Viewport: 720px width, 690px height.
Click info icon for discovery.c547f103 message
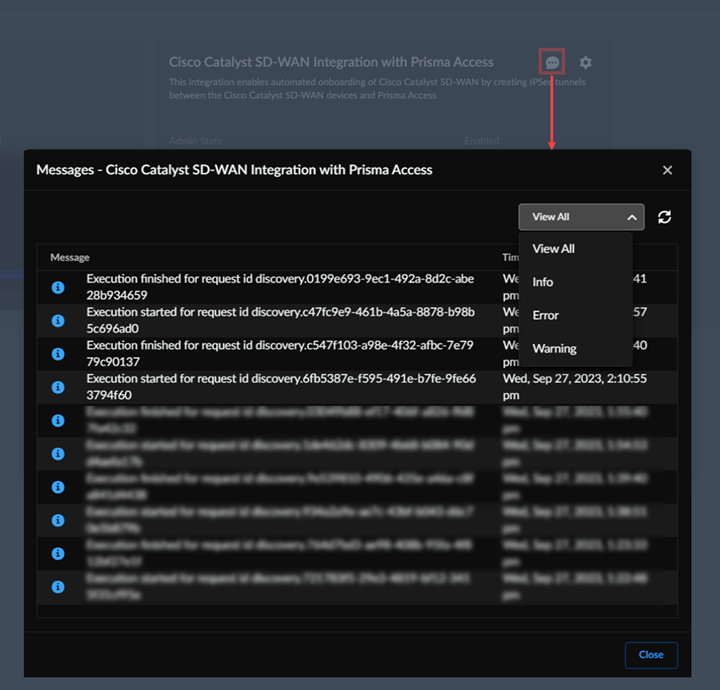click(58, 353)
